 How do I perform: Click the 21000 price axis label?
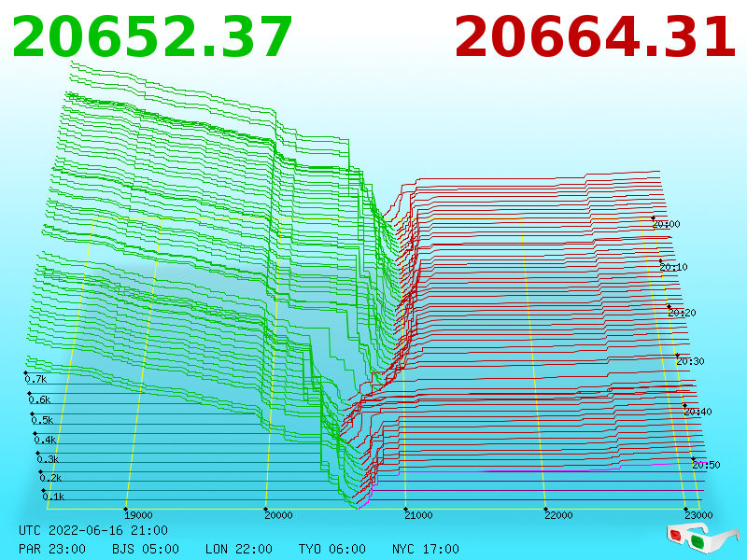[418, 515]
